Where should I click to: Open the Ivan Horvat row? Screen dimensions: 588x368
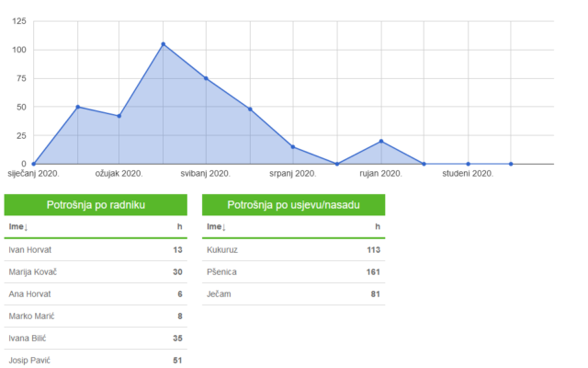pyautogui.click(x=96, y=250)
